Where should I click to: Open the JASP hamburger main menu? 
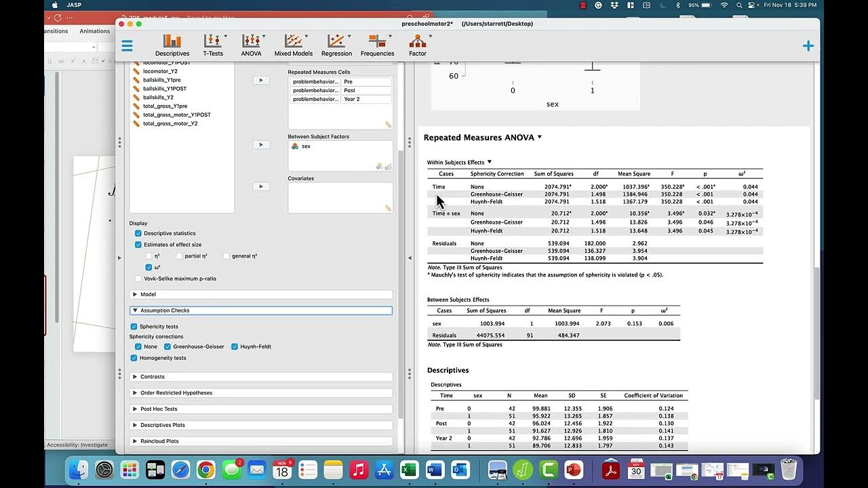coord(127,46)
